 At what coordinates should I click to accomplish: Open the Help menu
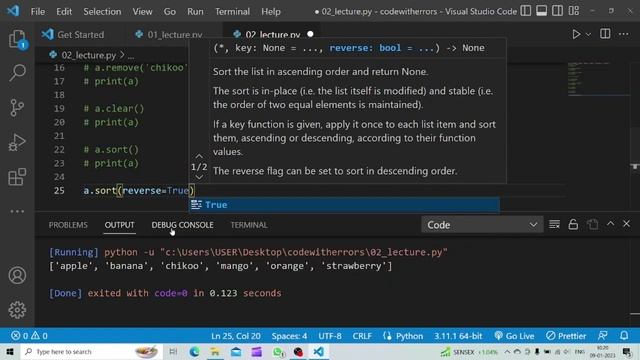coord(271,11)
